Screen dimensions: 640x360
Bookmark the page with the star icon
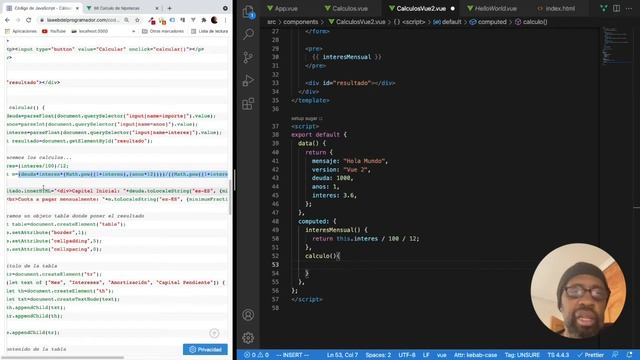point(137,20)
